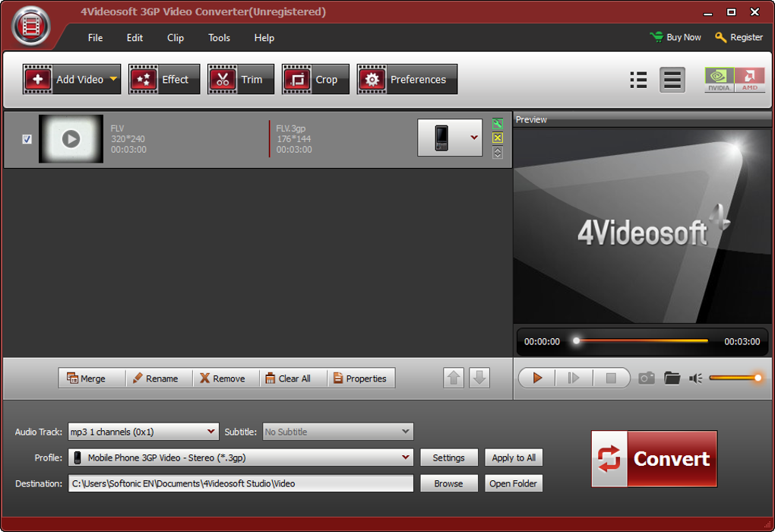Open the Crop tool
775x532 pixels.
(315, 79)
